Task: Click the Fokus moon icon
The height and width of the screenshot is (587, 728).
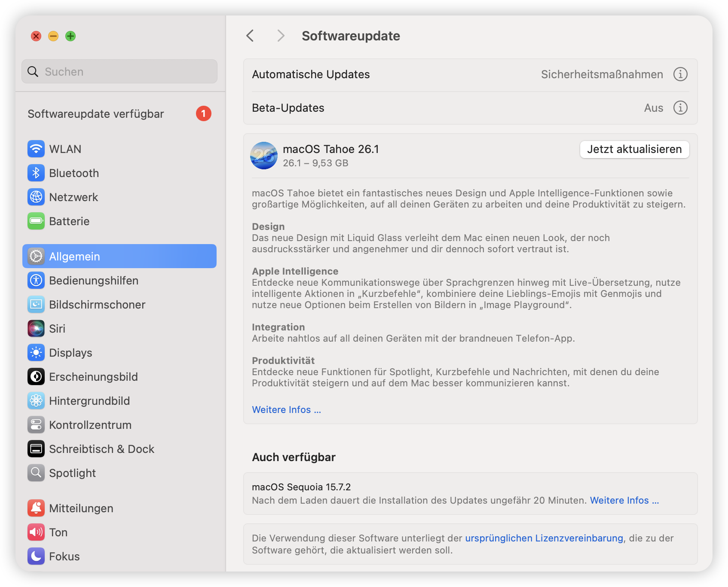Action: (36, 556)
